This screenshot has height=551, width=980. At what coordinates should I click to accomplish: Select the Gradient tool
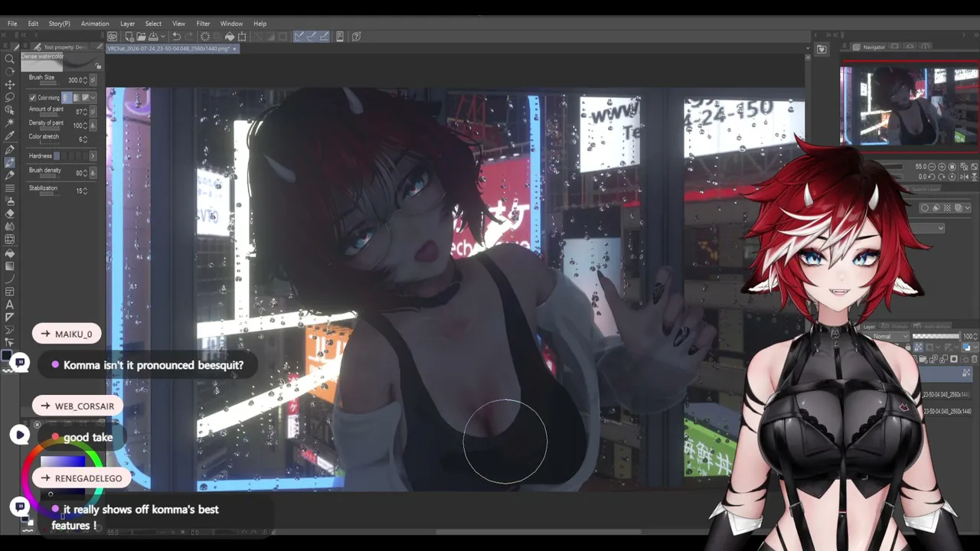coord(10,266)
